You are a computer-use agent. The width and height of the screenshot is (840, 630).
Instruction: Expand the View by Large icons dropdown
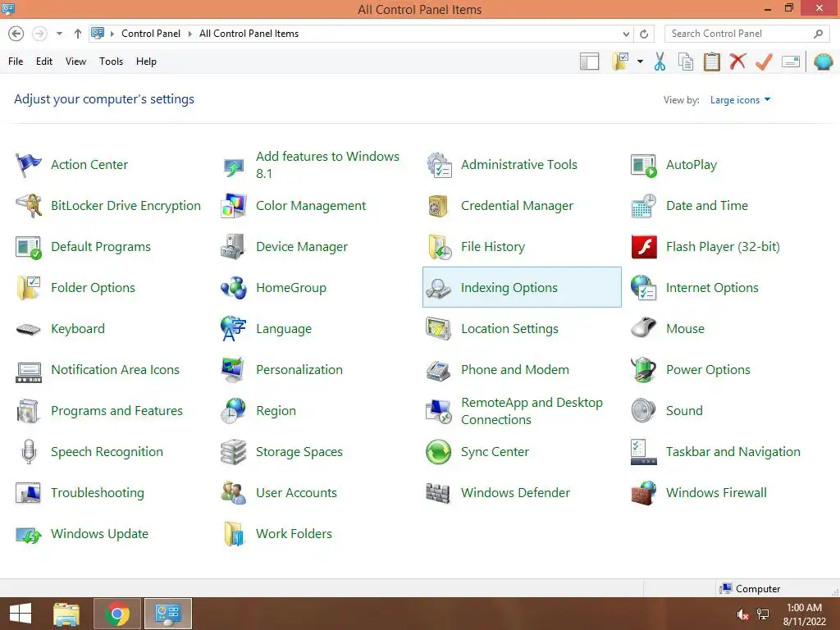(740, 99)
